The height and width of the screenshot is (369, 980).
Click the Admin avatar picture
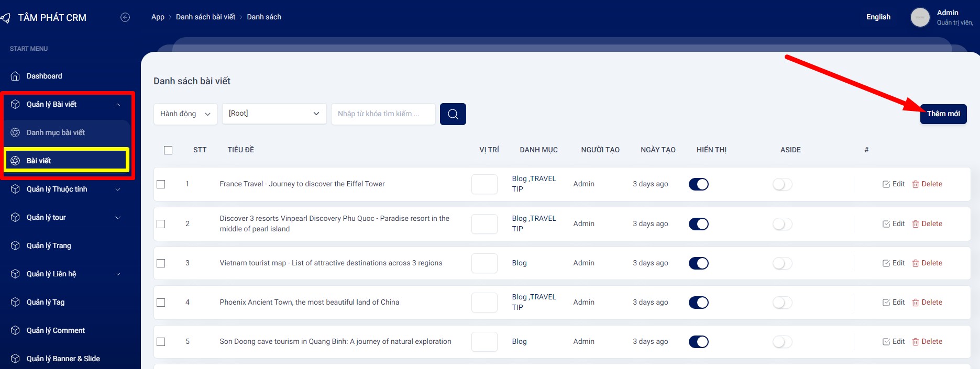pos(920,17)
